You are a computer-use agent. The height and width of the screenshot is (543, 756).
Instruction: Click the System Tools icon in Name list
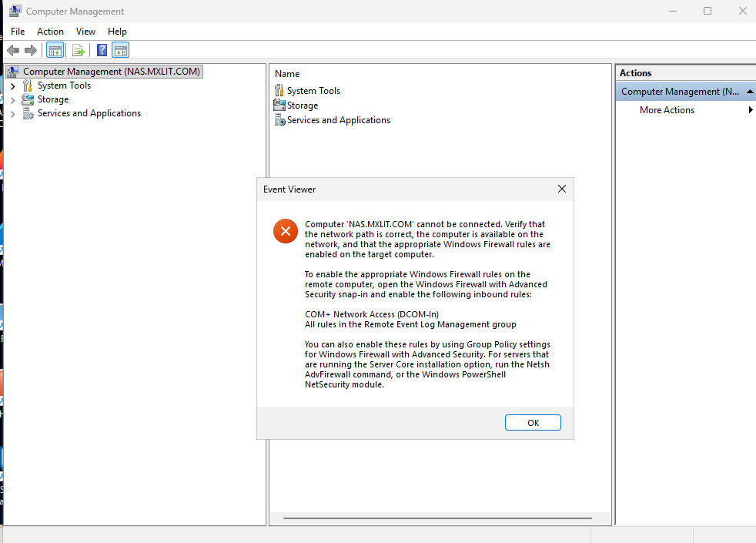[279, 91]
